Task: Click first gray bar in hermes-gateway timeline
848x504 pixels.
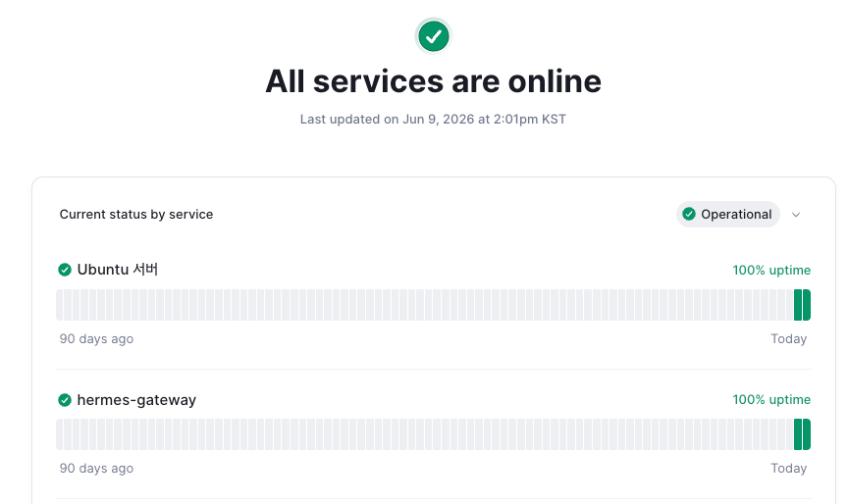Action: pos(60,434)
